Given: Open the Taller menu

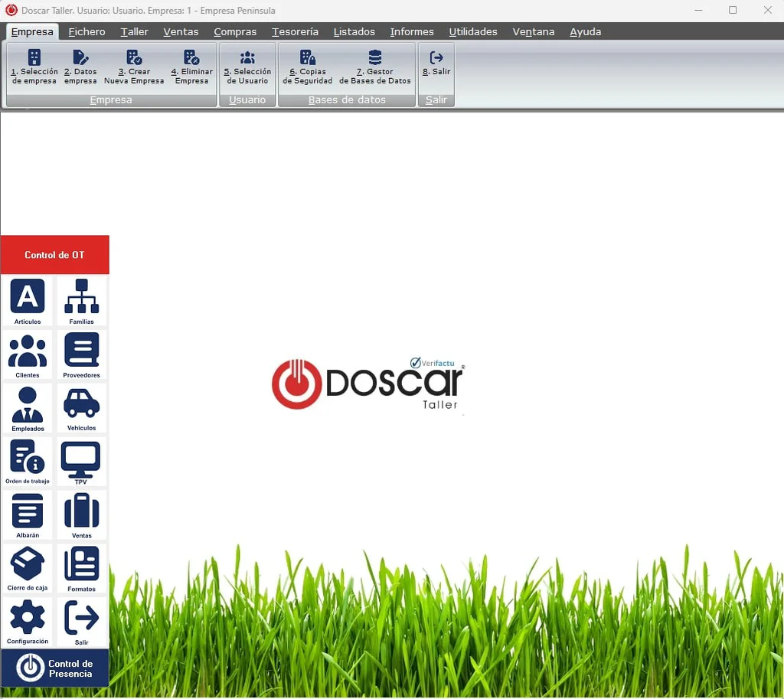Looking at the screenshot, I should pyautogui.click(x=134, y=31).
